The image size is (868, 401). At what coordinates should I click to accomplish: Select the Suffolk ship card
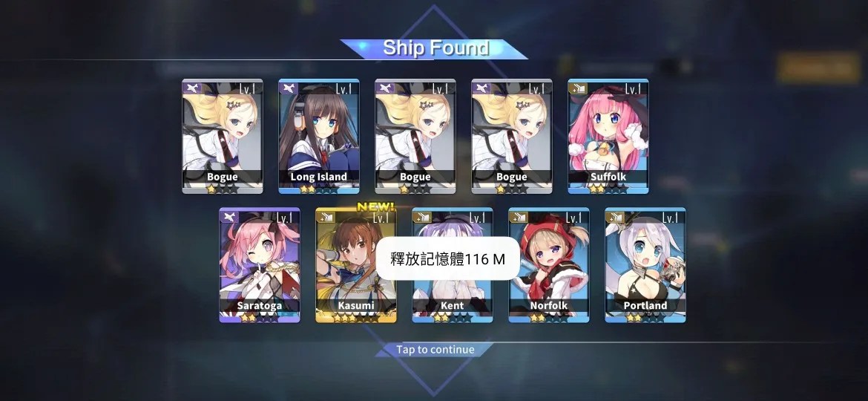tap(608, 136)
